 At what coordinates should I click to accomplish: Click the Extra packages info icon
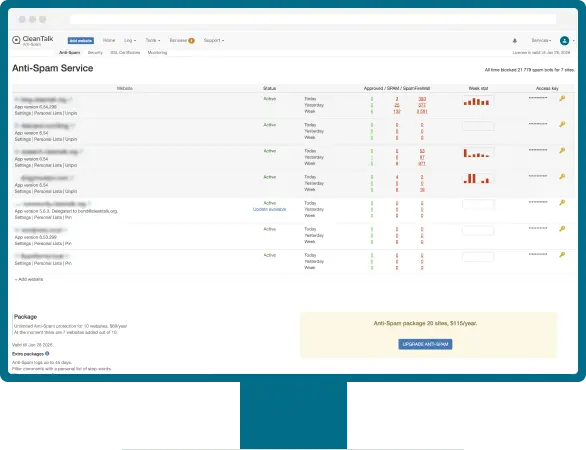[47, 354]
